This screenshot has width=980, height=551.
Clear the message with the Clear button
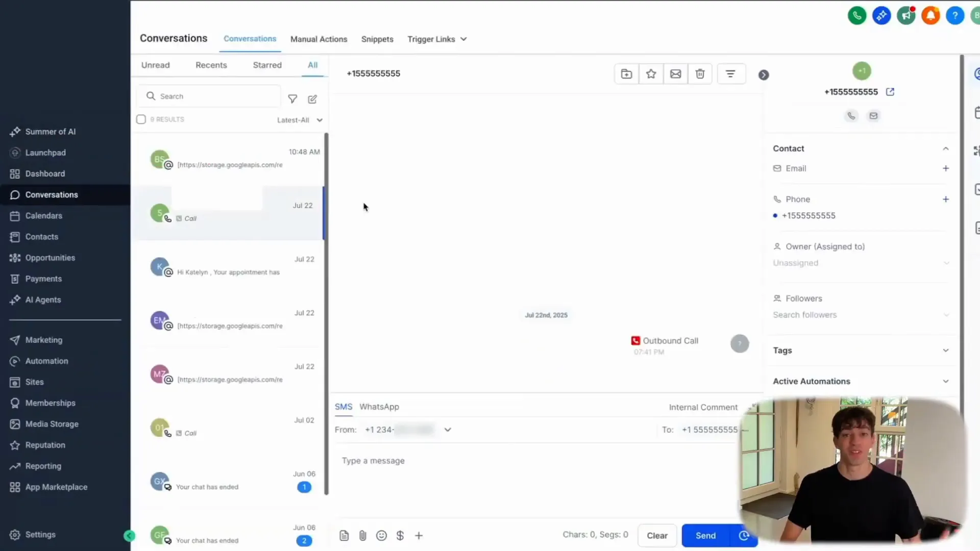point(656,535)
